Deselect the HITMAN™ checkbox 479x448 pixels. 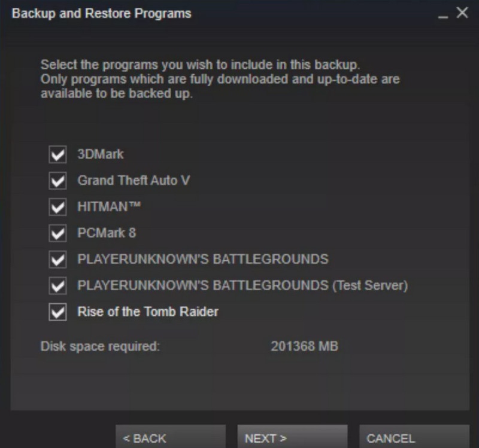click(57, 207)
